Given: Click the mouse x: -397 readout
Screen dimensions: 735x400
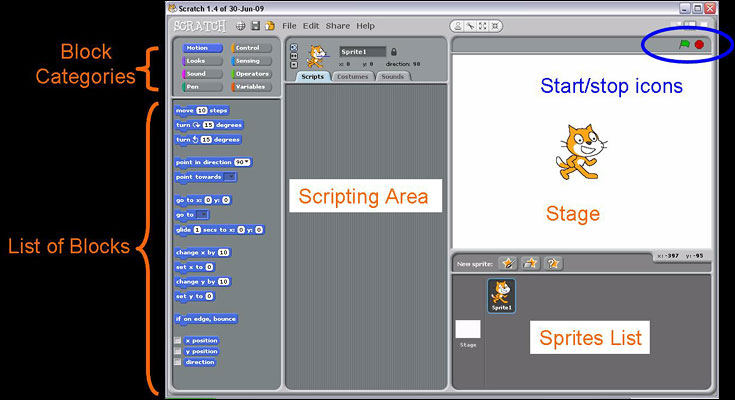Looking at the screenshot, I should coord(668,256).
